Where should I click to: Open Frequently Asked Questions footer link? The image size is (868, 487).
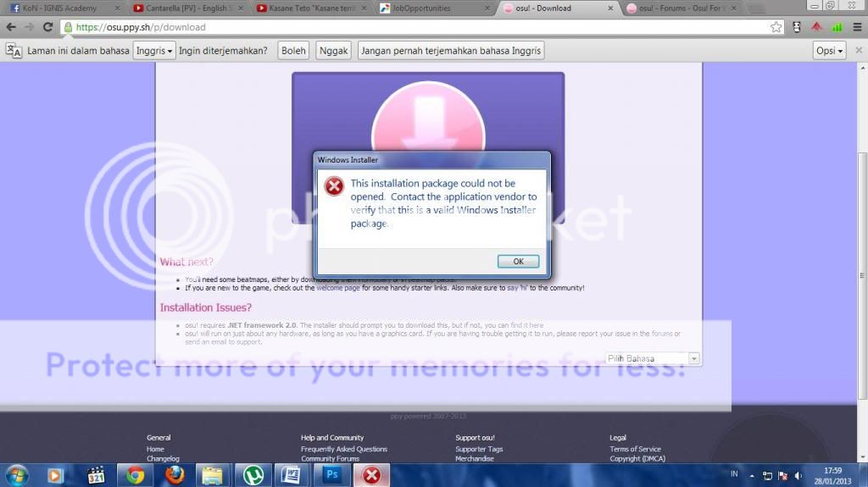tap(344, 450)
